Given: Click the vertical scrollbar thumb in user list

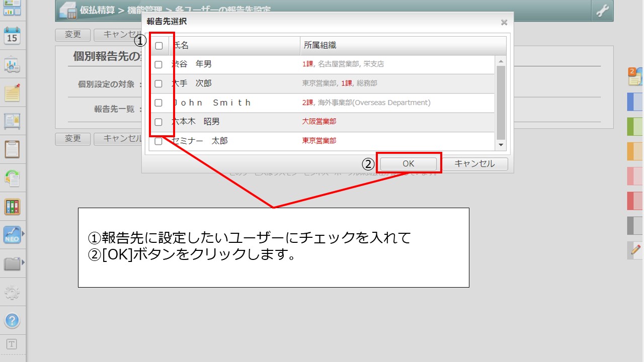Looking at the screenshot, I should point(501,103).
